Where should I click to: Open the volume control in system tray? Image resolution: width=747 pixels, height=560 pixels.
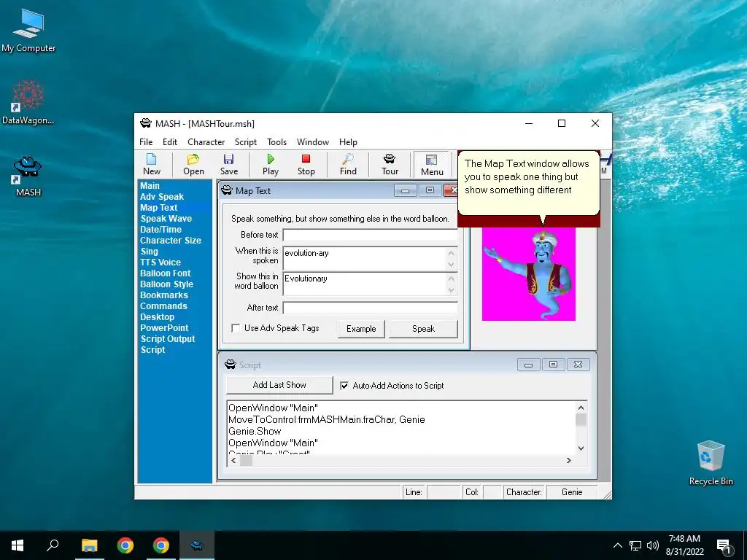(653, 545)
